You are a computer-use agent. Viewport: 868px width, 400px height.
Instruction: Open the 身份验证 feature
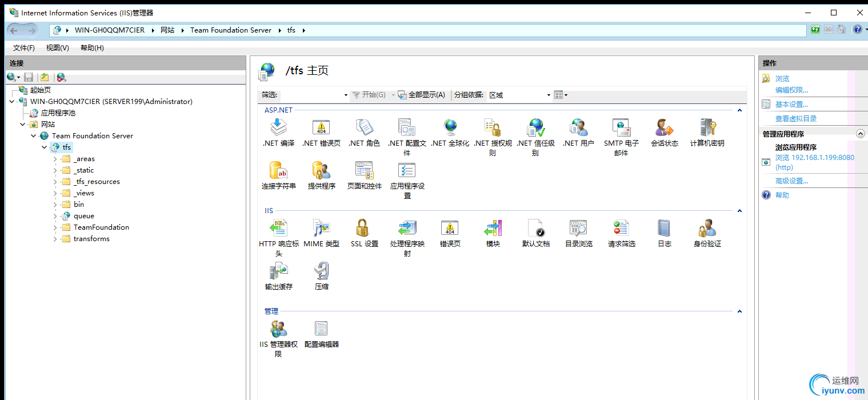707,233
